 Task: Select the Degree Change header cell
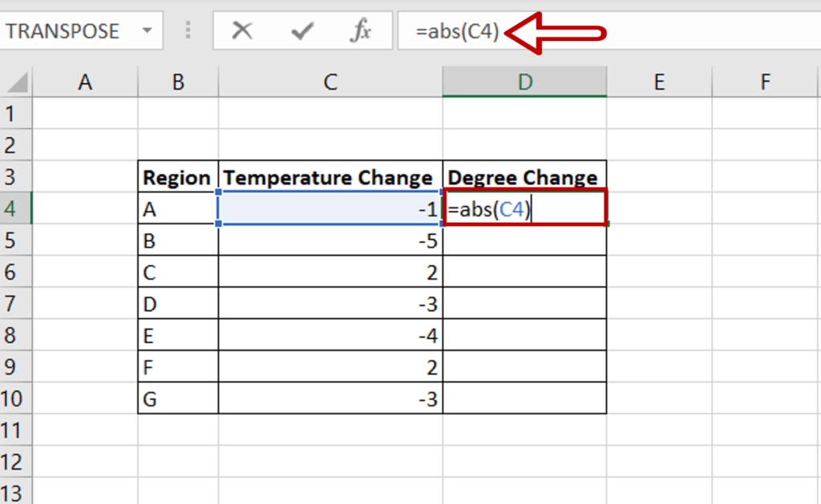point(524,177)
